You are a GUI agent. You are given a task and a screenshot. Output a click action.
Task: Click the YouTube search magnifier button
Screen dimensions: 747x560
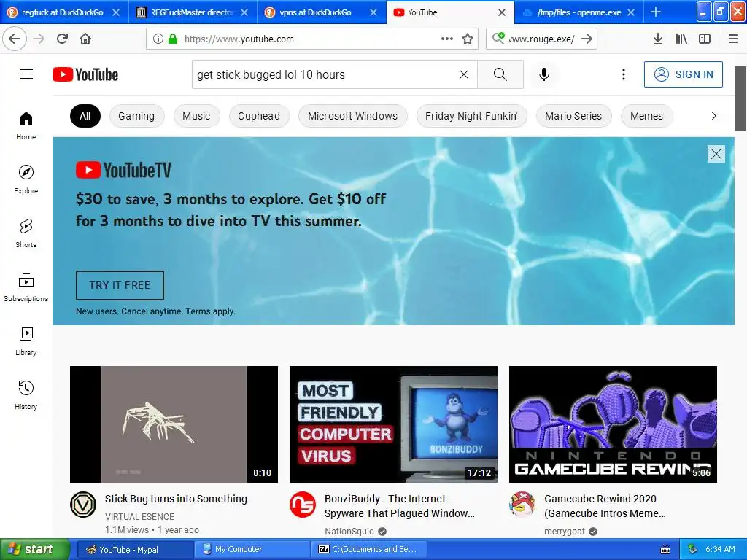500,74
